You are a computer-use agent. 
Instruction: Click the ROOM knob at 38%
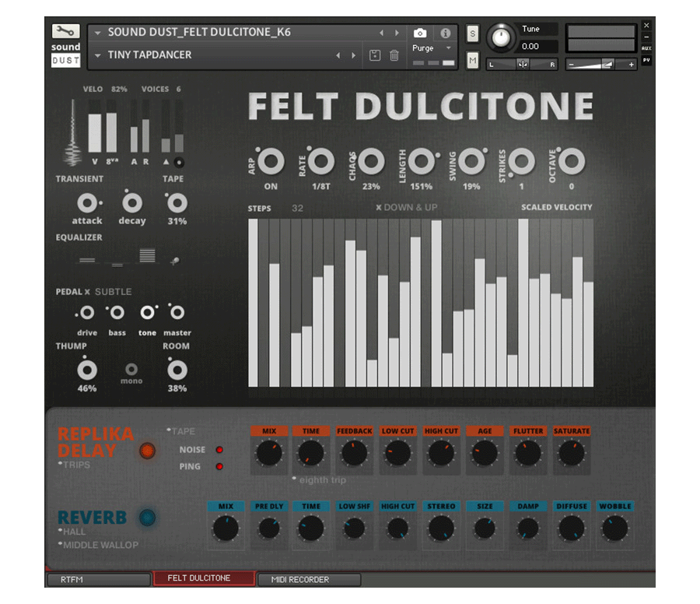(177, 370)
